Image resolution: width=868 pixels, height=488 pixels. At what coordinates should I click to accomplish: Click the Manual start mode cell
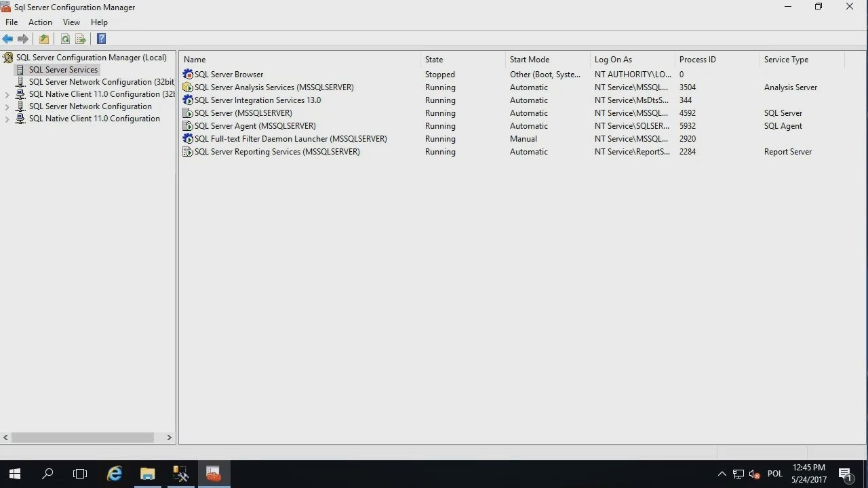524,139
